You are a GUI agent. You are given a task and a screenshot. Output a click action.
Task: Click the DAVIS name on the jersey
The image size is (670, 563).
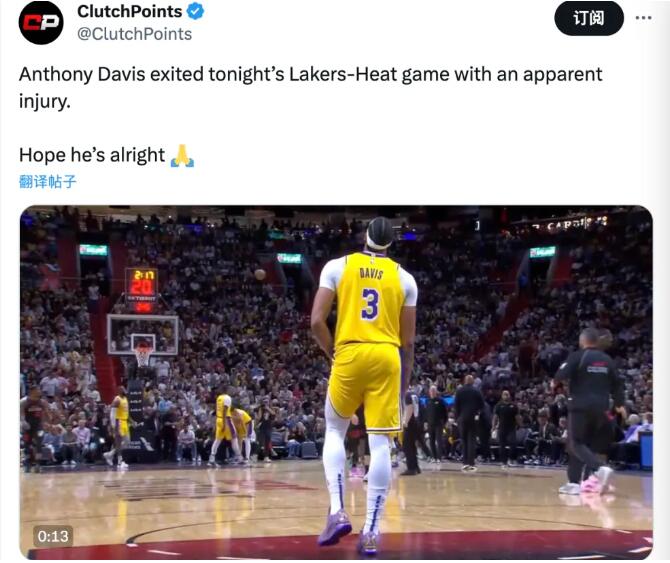(x=370, y=271)
